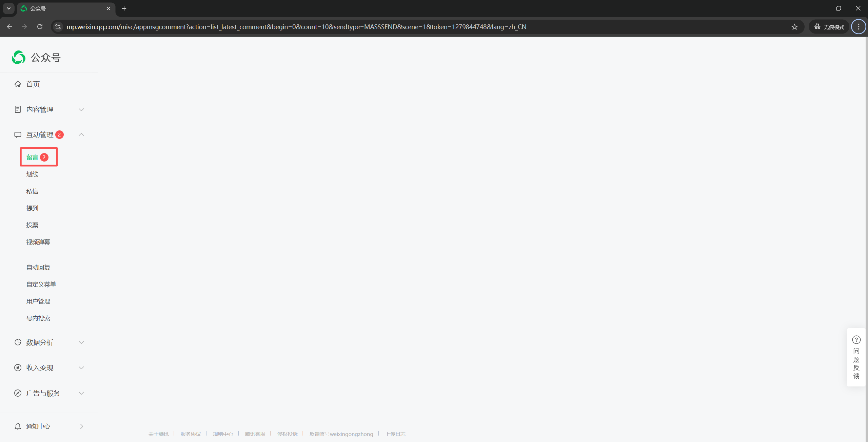Open 腾讯客服 footer link
The width and height of the screenshot is (868, 442).
[255, 434]
